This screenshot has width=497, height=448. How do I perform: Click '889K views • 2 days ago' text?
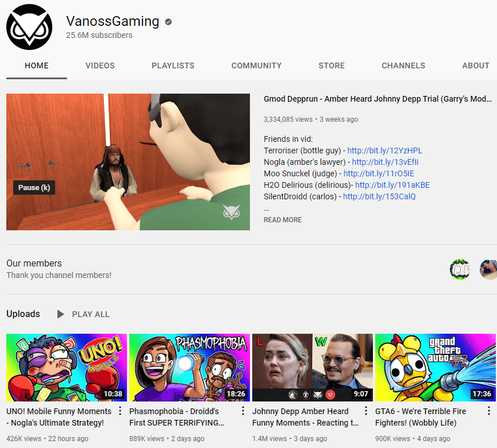coord(167,438)
